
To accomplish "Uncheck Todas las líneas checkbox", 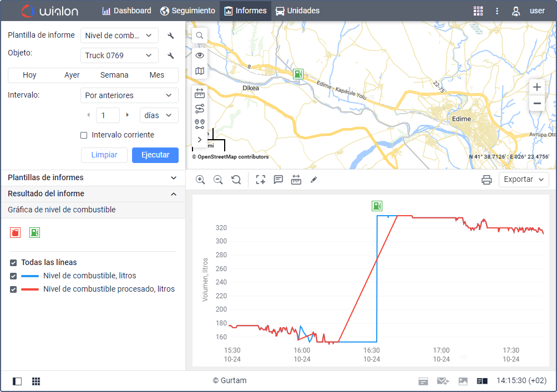I will (13, 262).
